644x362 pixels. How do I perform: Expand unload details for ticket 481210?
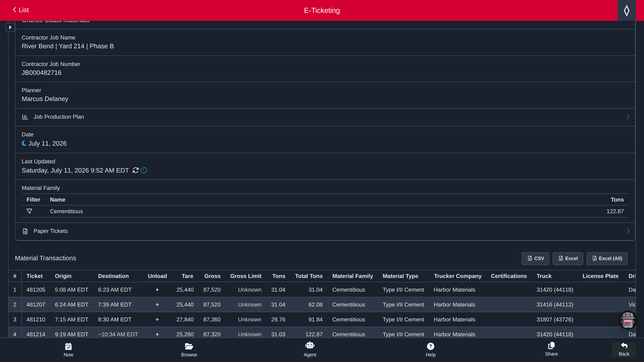point(157,320)
